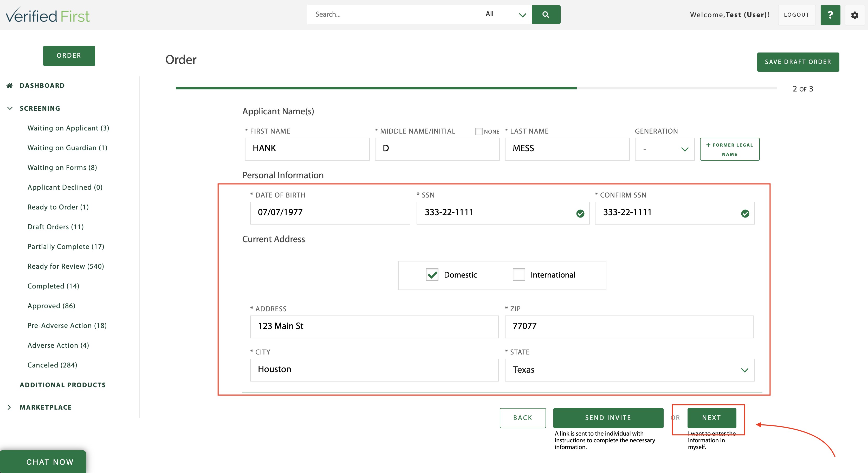Click Save Draft Order button
Viewport: 868px width, 473px height.
(x=798, y=62)
